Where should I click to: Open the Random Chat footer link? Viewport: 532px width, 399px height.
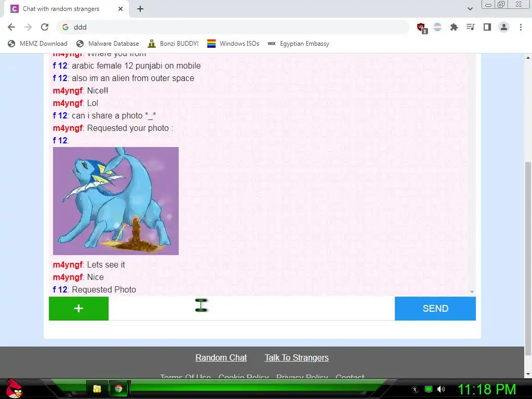[221, 357]
